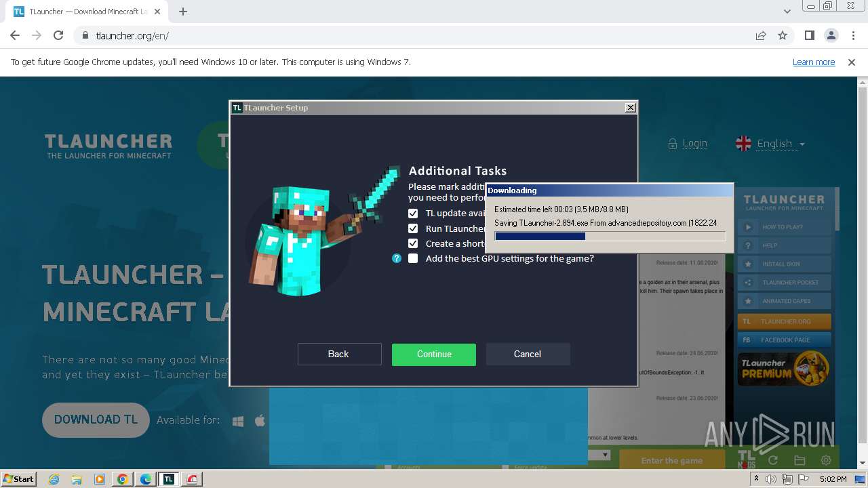Click the Cancel button in TLauncher Setup
Image resolution: width=868 pixels, height=488 pixels.
[x=528, y=354]
